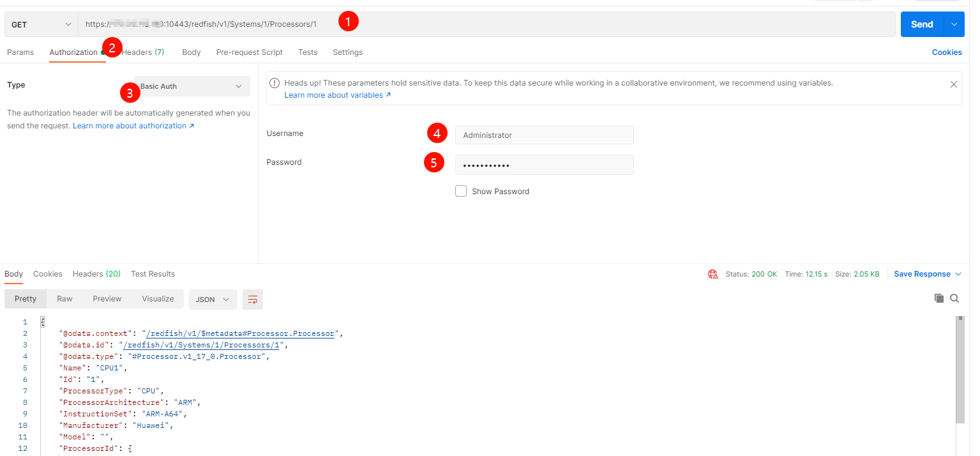Viewport: 980px width, 456px height.
Task: Expand the Basic Auth type dropdown
Action: (192, 86)
